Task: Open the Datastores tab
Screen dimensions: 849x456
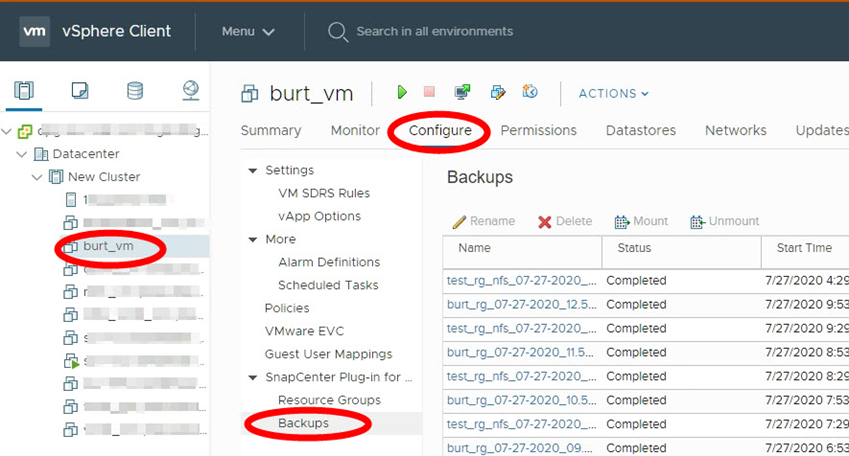Action: point(640,130)
